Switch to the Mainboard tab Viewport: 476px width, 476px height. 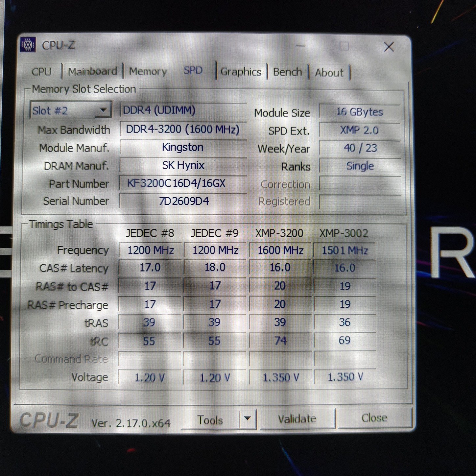[x=92, y=71]
